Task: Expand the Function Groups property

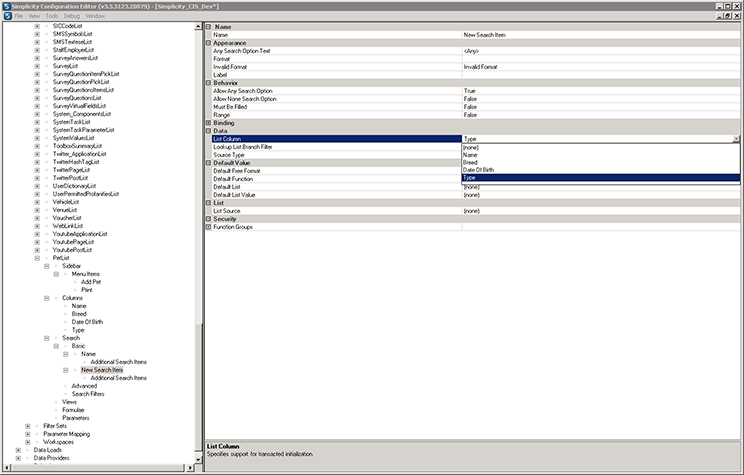Action: [208, 227]
